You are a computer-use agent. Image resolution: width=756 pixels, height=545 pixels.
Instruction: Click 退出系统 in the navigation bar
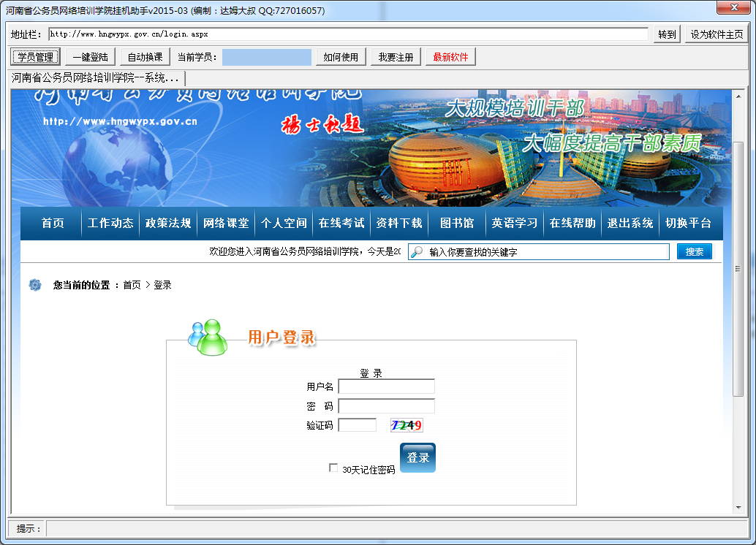coord(630,223)
